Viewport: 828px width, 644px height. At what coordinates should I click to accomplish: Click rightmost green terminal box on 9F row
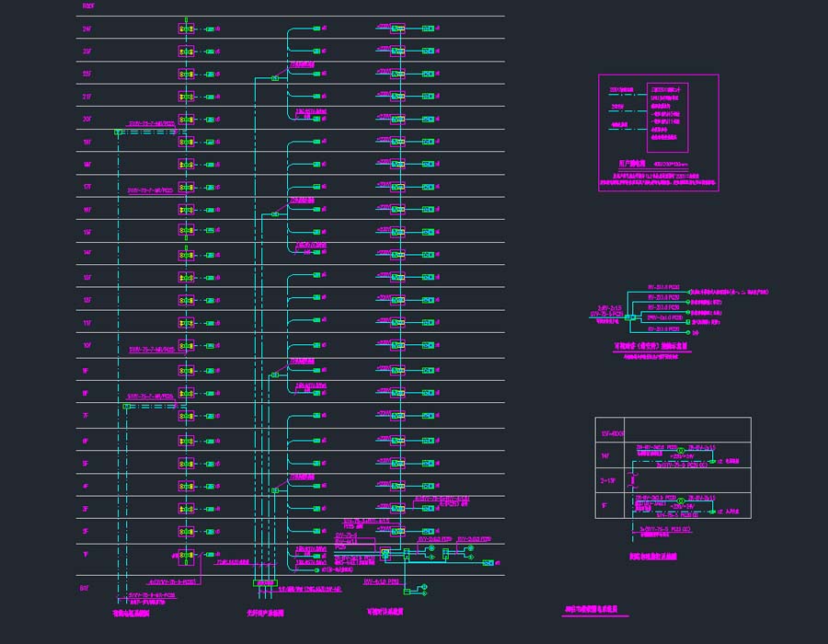pos(428,370)
